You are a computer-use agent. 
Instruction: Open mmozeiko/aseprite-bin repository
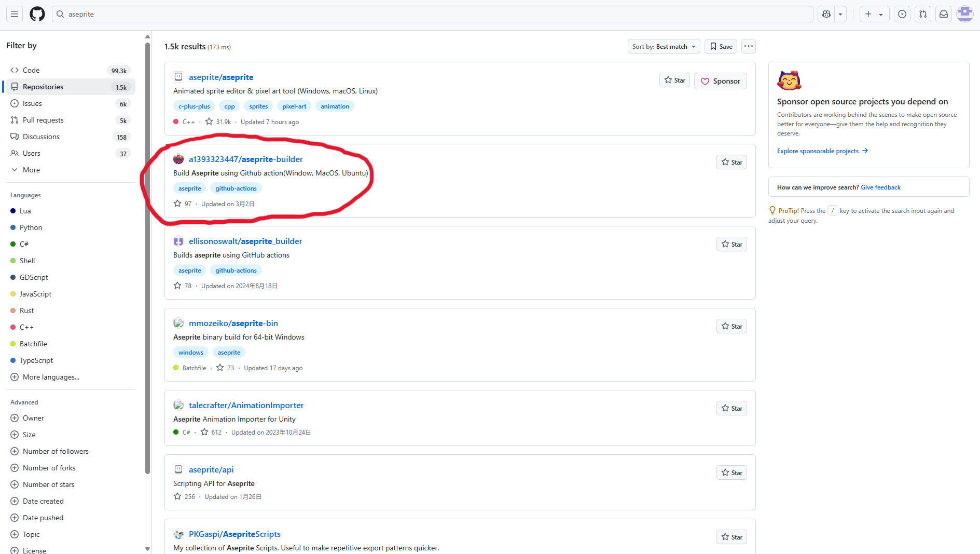(x=233, y=323)
